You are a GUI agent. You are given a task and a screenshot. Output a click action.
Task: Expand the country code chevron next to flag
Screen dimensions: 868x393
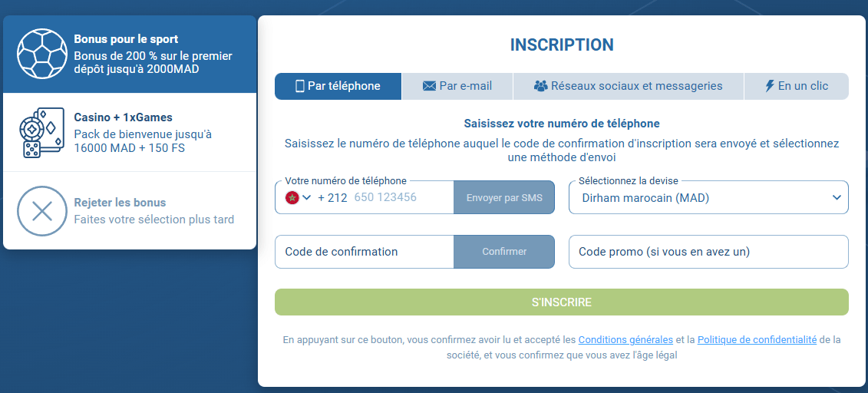point(307,198)
